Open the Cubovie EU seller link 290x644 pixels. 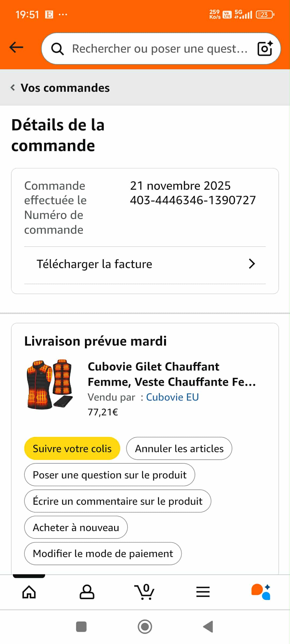[x=172, y=397]
